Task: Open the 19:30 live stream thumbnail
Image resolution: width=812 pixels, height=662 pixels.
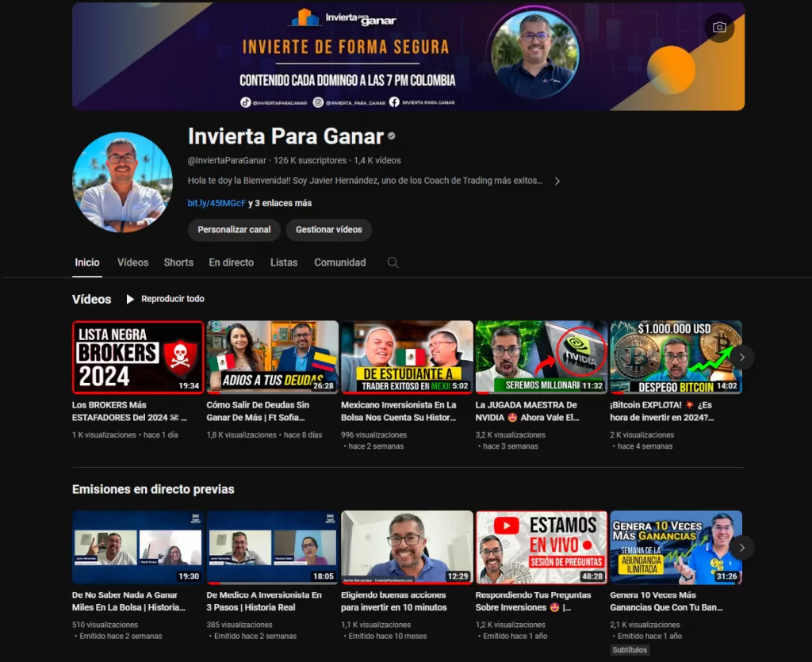Action: click(x=138, y=548)
